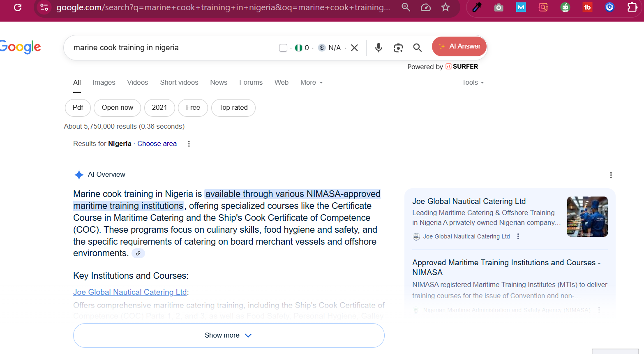Click the magnifier search submit icon
This screenshot has width=644, height=354.
(x=417, y=48)
